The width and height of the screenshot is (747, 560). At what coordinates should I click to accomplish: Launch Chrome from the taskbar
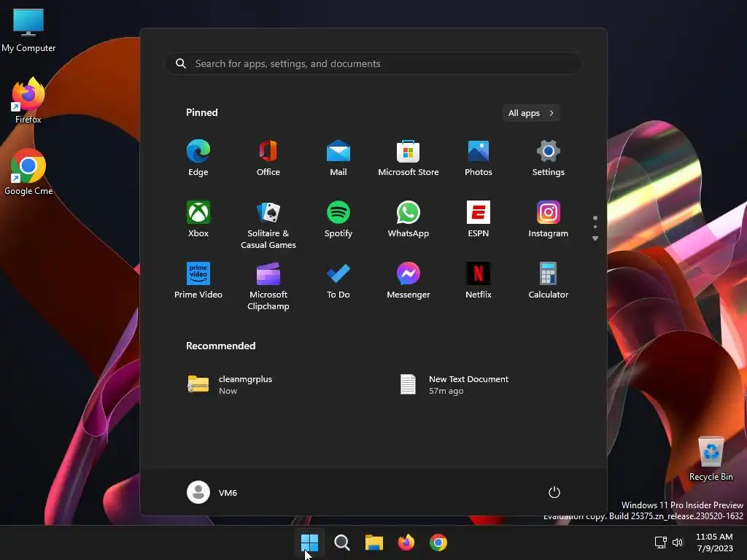tap(438, 542)
